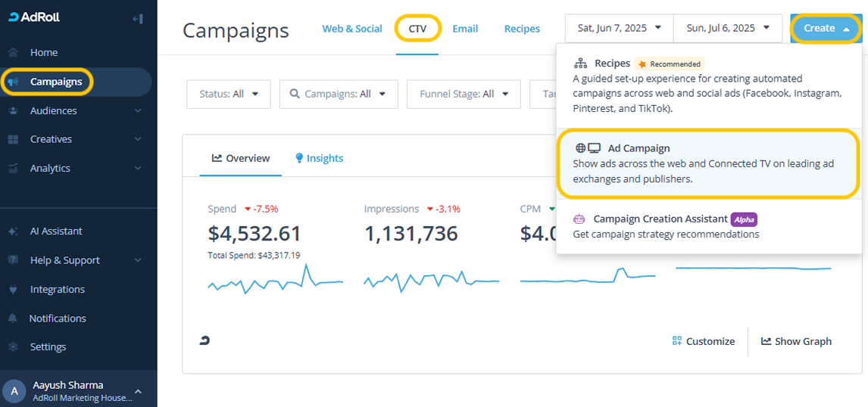868x407 pixels.
Task: Click the Integrations plug icon
Action: tap(14, 290)
